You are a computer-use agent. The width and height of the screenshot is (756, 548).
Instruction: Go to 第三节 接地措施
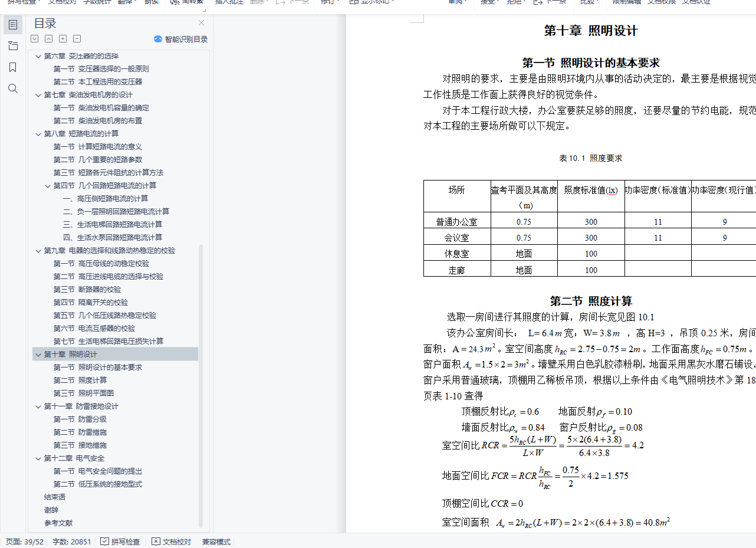[80, 445]
